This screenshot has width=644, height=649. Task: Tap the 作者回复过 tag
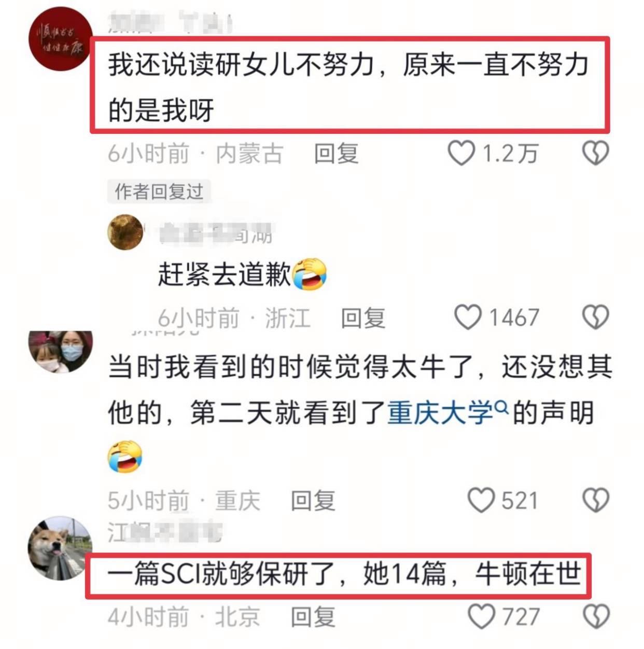tap(159, 192)
